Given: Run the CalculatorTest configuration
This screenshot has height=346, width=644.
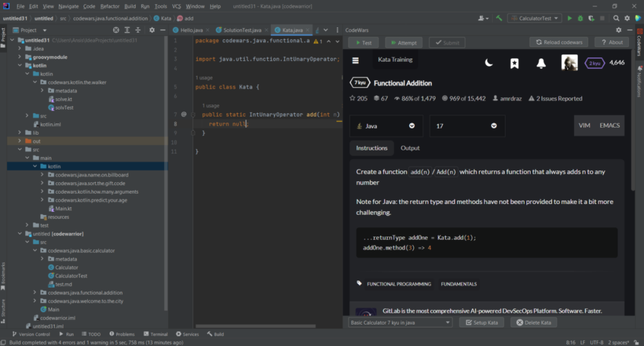Looking at the screenshot, I should [569, 18].
